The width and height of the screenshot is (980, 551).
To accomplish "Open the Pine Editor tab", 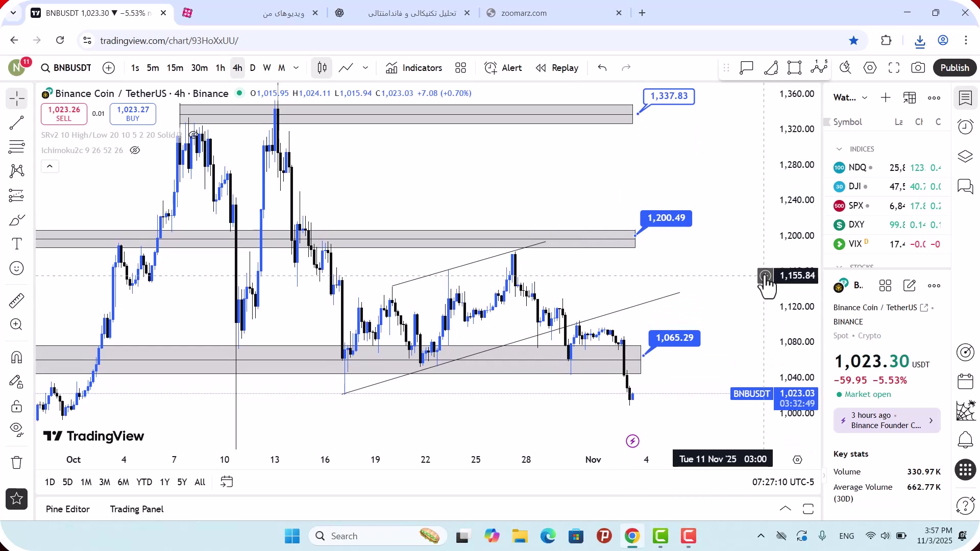I will (x=68, y=509).
